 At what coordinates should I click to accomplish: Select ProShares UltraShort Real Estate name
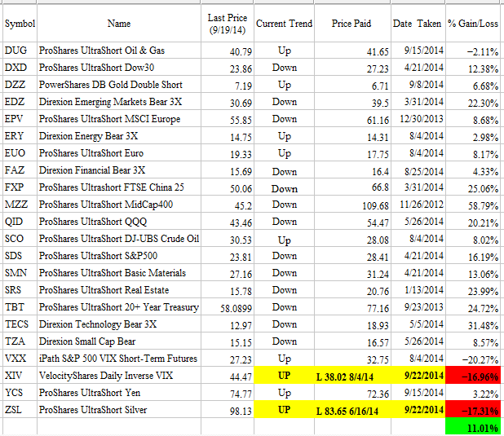(x=119, y=290)
